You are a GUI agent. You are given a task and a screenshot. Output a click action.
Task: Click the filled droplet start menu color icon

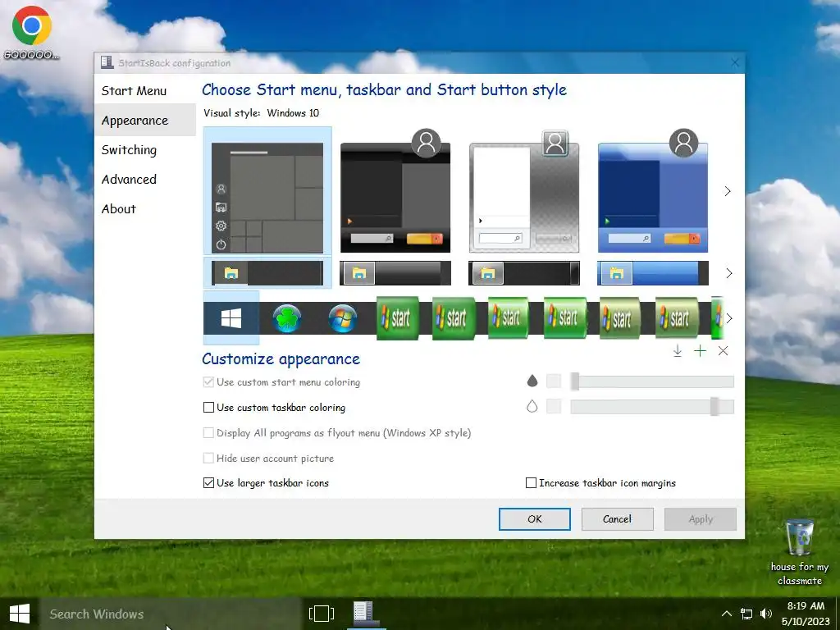[x=532, y=381]
